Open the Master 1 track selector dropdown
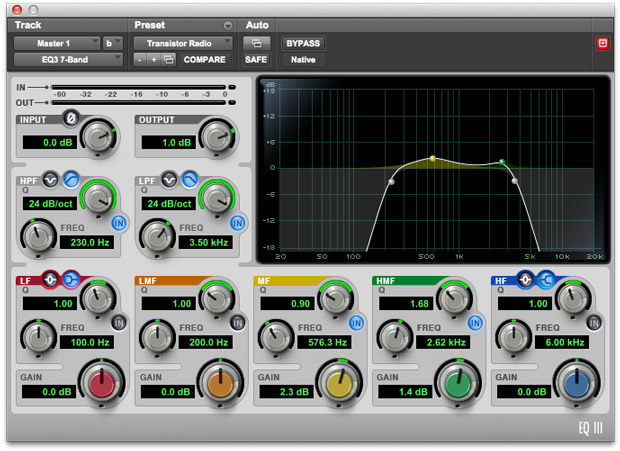This screenshot has height=451, width=620. tap(57, 43)
